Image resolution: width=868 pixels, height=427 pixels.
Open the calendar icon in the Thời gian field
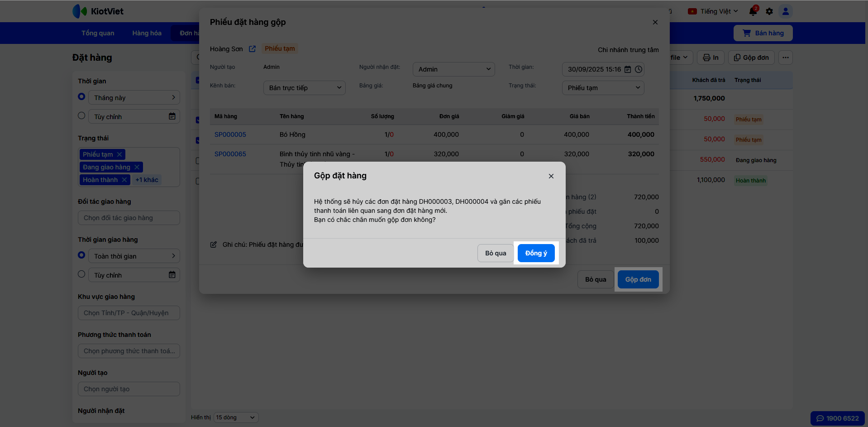click(628, 69)
